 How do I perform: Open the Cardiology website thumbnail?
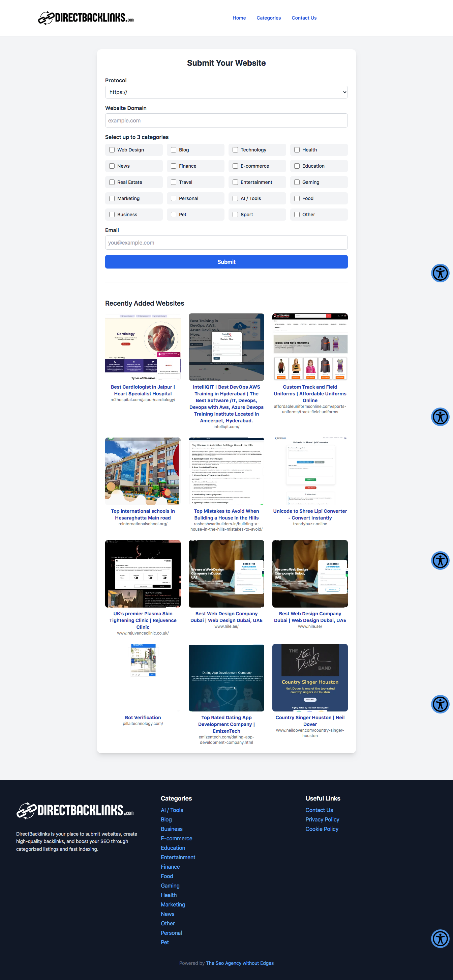143,347
